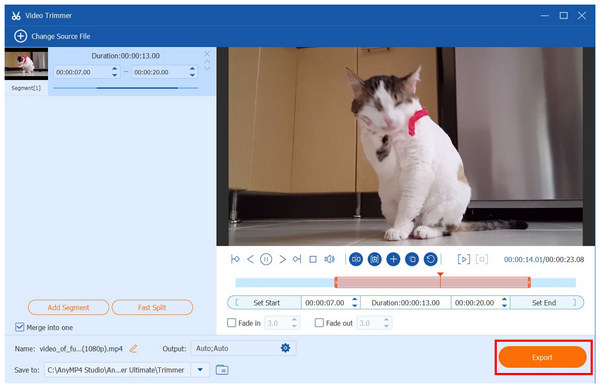This screenshot has width=600, height=388.
Task: Expand the Save to path dropdown
Action: click(200, 370)
